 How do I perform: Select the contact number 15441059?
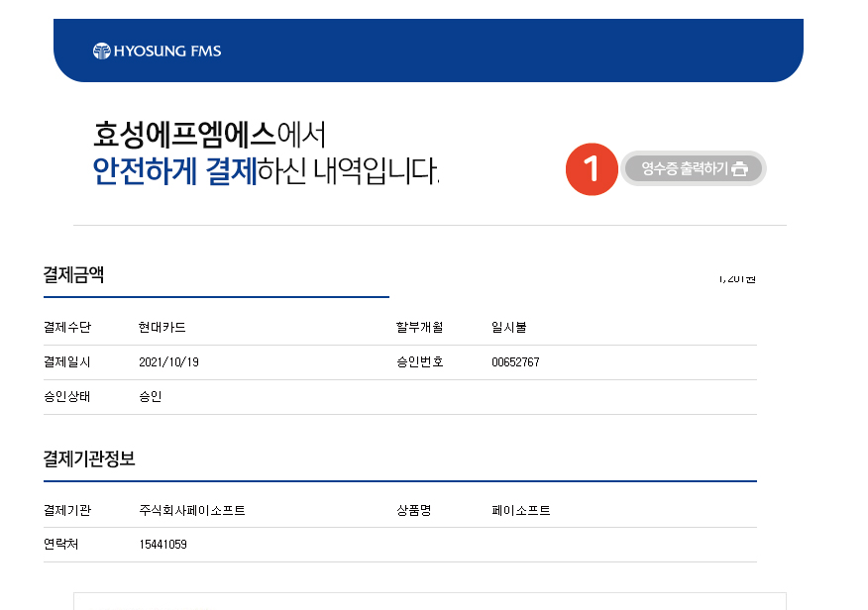click(163, 545)
